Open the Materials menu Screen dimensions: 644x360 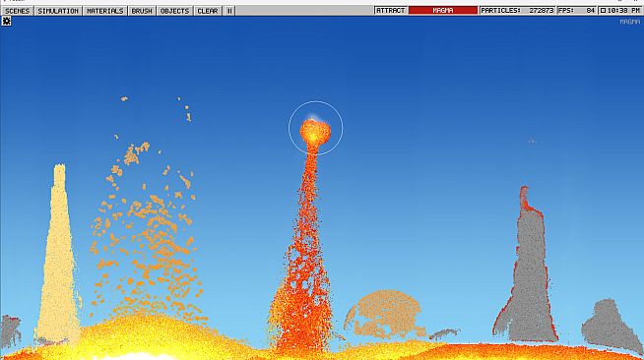tap(105, 11)
